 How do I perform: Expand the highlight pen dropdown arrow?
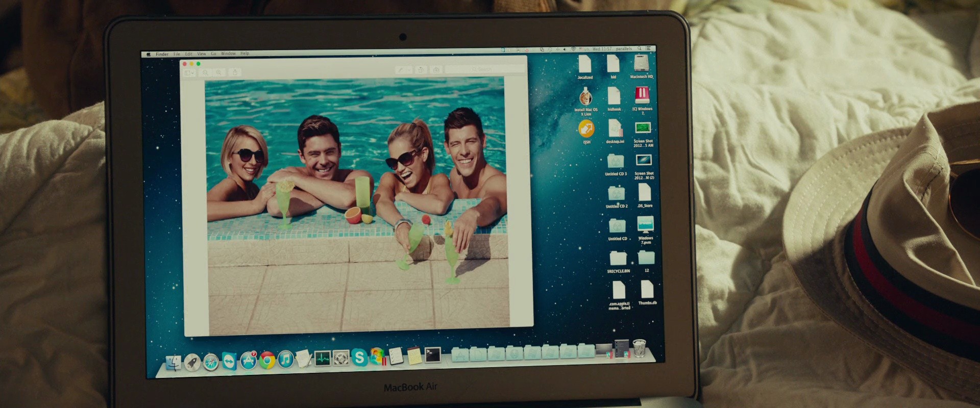coord(409,70)
